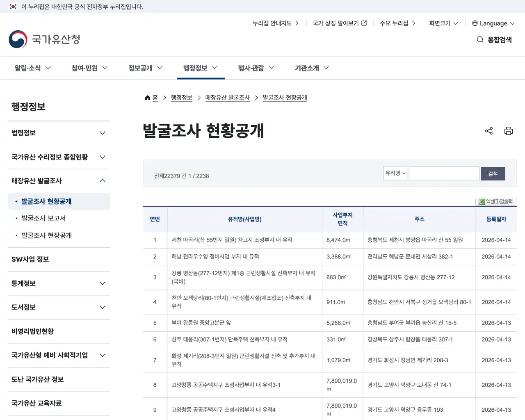Open the 참여·민원 menu

coord(89,68)
